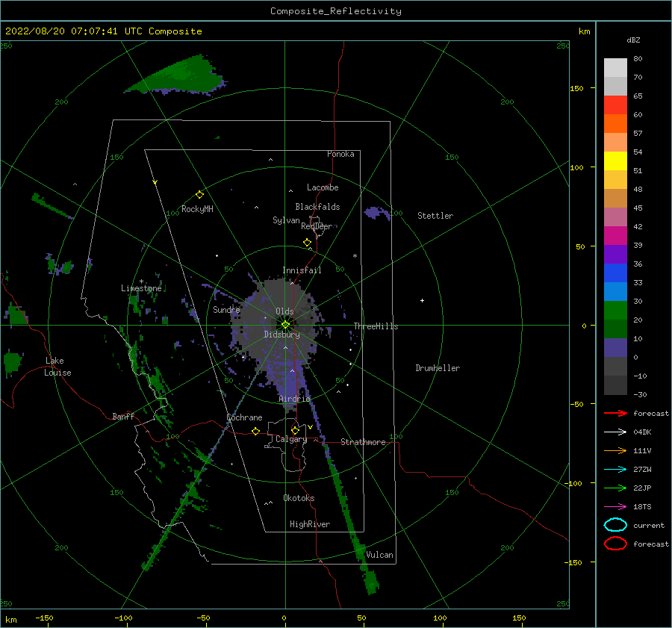
Task: Pick the bright yellow swatch in dBZ scale
Action: click(x=615, y=161)
